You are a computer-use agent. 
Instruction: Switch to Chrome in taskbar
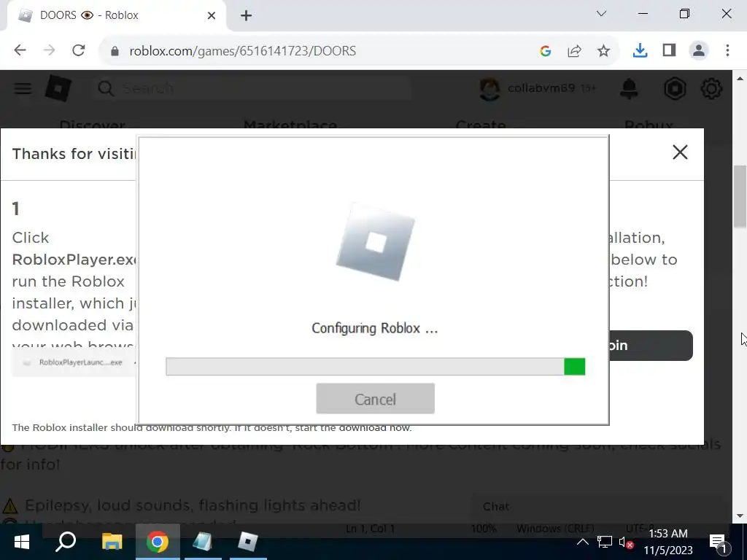click(158, 542)
